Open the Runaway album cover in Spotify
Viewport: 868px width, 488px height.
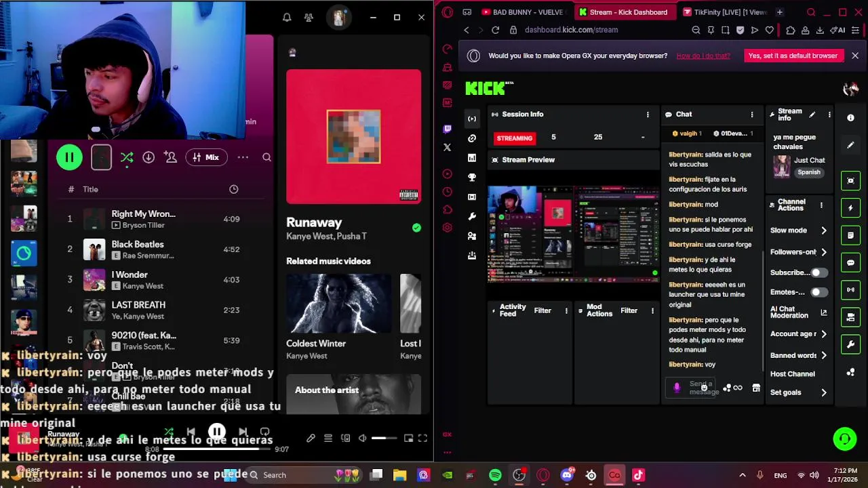[x=353, y=136]
